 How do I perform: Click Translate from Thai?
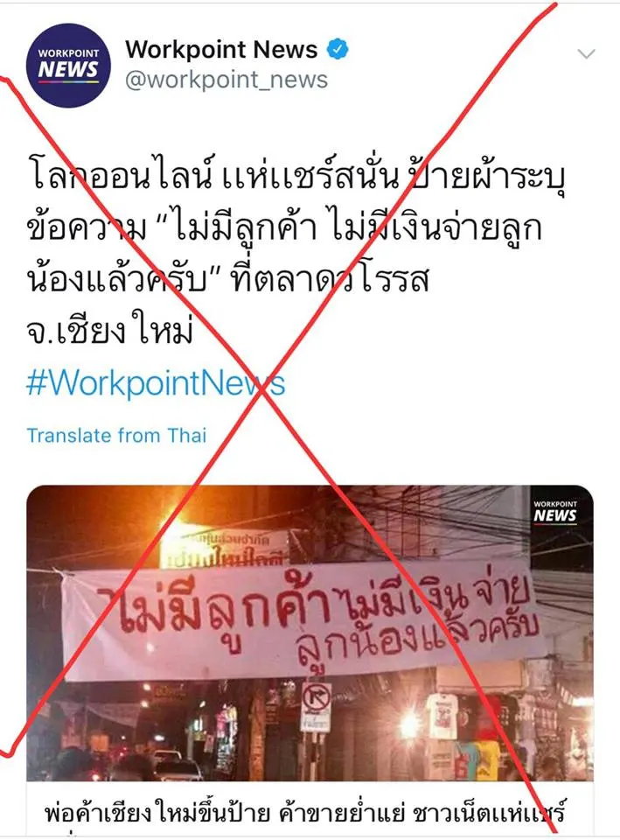pyautogui.click(x=116, y=435)
